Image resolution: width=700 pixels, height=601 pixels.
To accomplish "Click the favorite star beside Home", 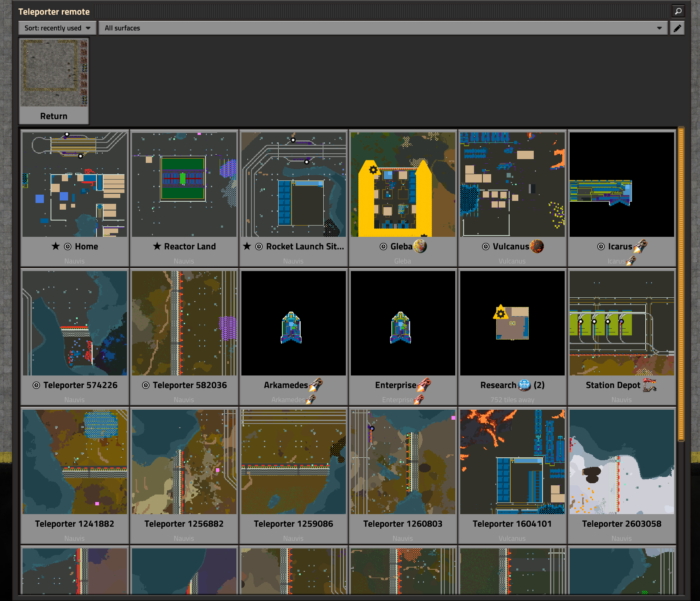I will tap(56, 246).
